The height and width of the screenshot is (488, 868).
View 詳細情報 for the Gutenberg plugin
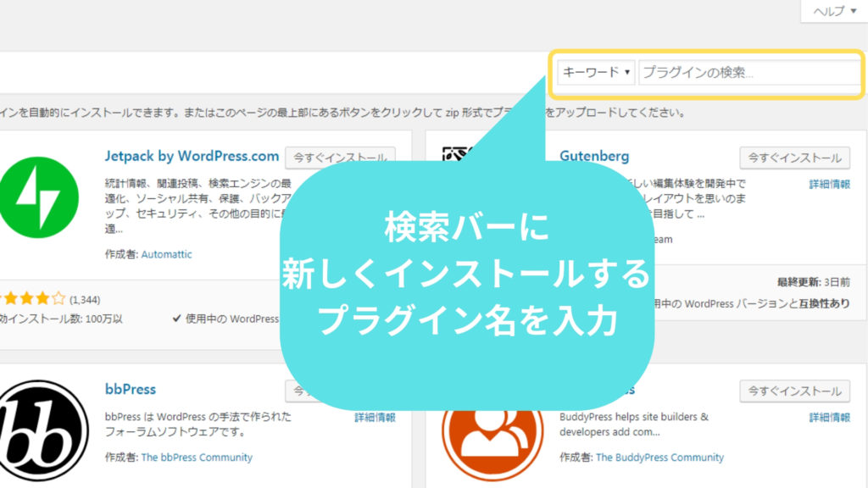tap(829, 184)
